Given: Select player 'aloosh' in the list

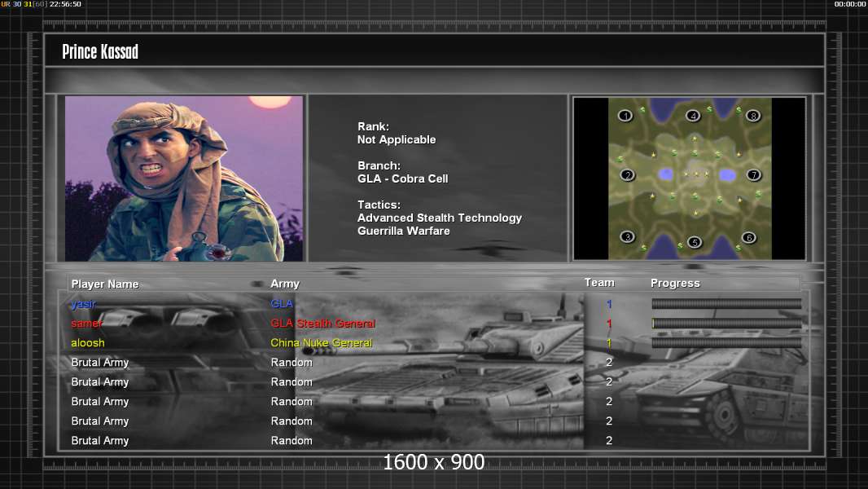Looking at the screenshot, I should [x=87, y=343].
